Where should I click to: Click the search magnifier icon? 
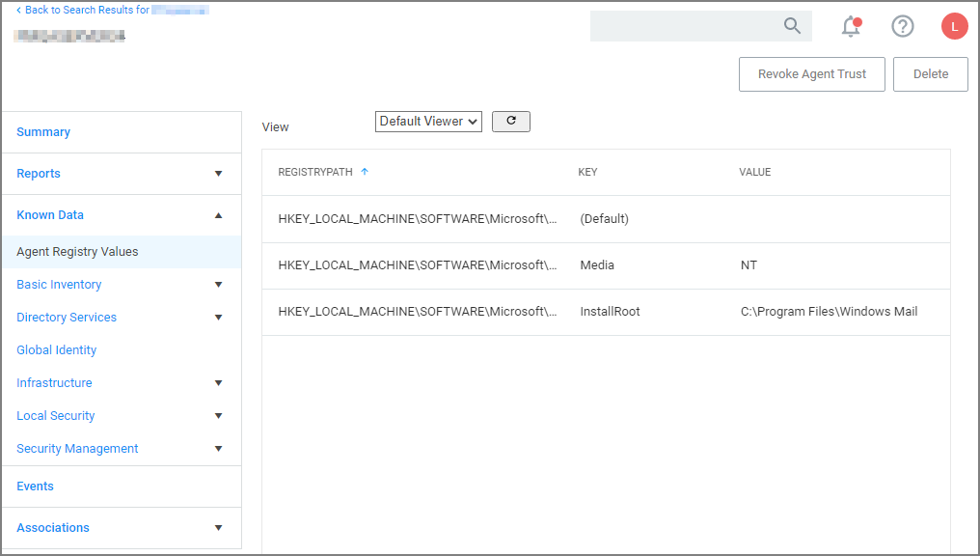tap(792, 26)
